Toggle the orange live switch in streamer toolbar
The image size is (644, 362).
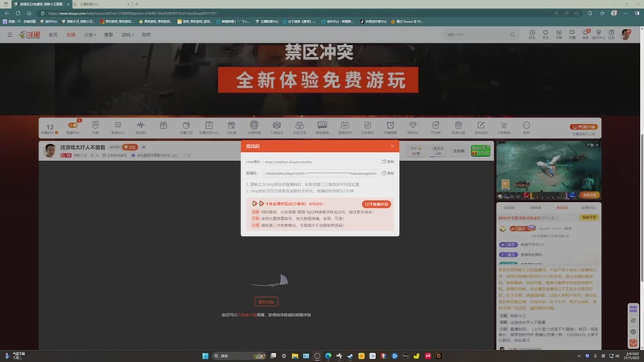coord(72,125)
